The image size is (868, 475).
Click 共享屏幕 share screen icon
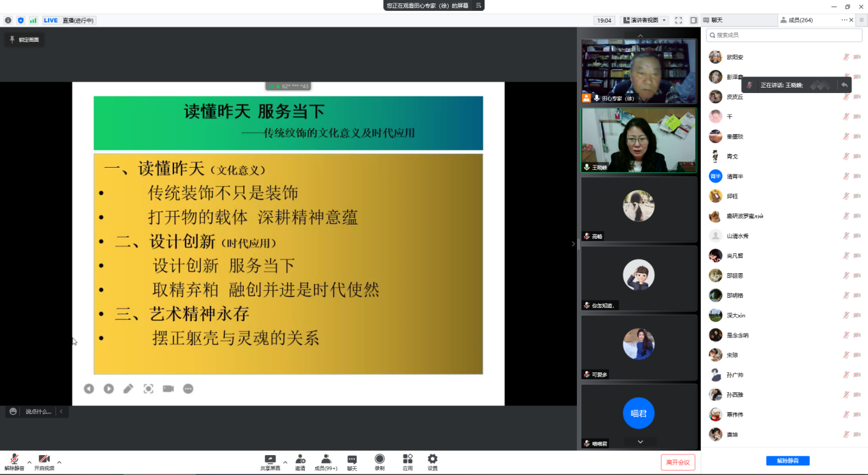(270, 459)
